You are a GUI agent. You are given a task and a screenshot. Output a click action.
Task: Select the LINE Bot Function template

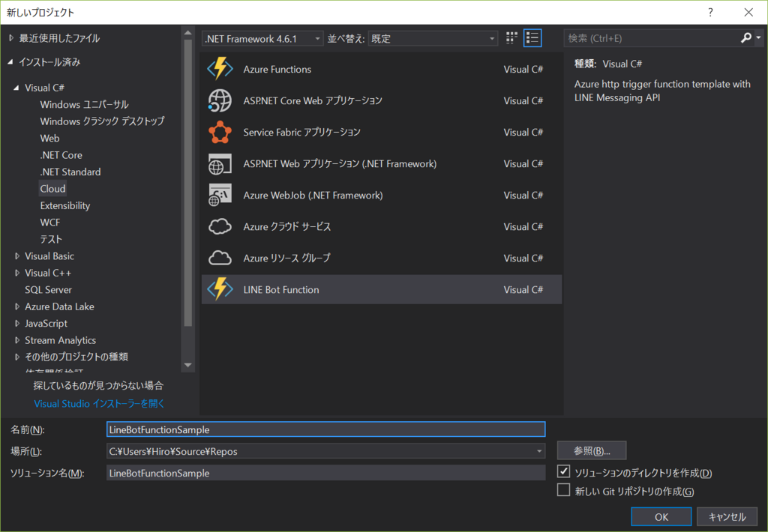[x=382, y=289]
